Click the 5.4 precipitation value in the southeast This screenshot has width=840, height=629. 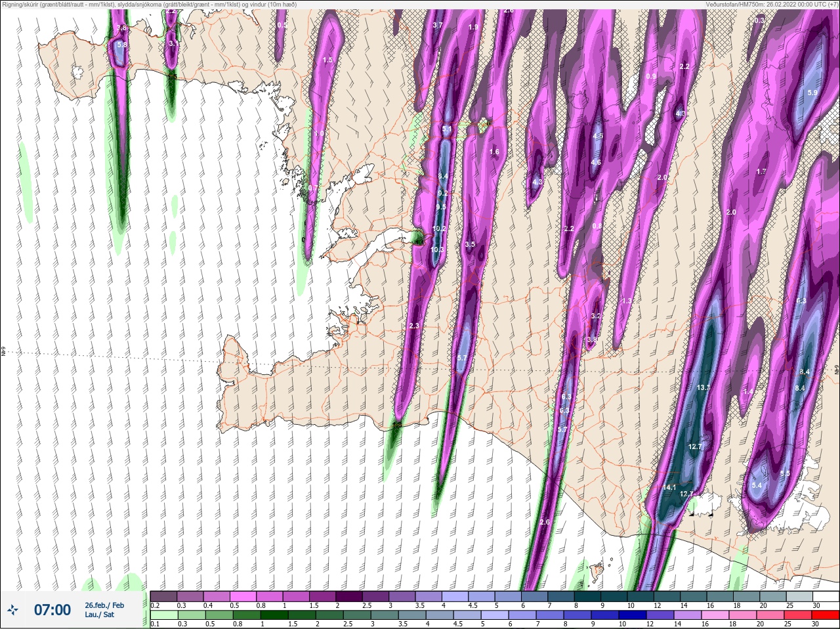757,486
